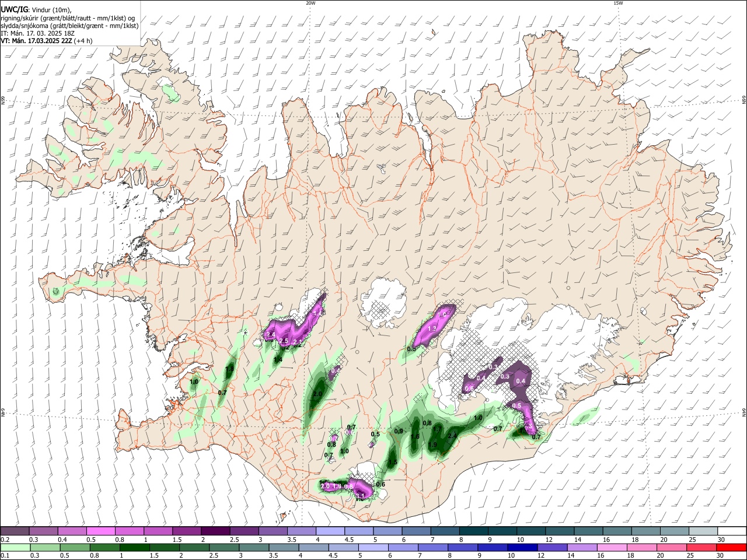The height and width of the screenshot is (560, 747).
Task: Click the 'UWC/IG: Vindur (10m)' title text
Action: coord(36,9)
